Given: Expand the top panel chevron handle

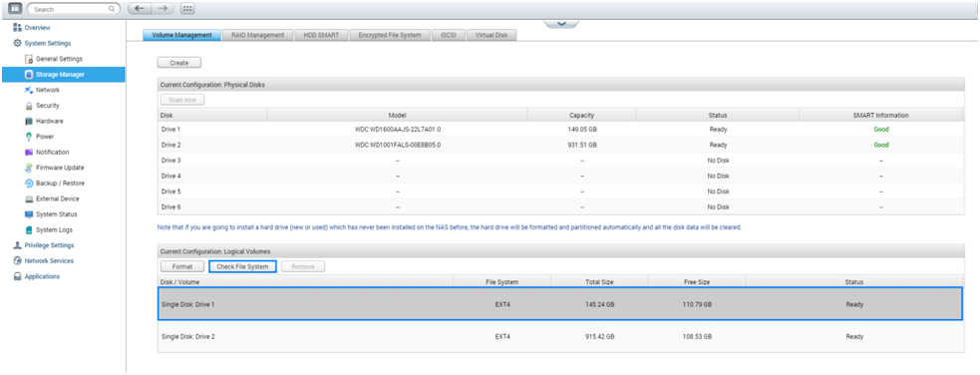Looking at the screenshot, I should click(561, 23).
